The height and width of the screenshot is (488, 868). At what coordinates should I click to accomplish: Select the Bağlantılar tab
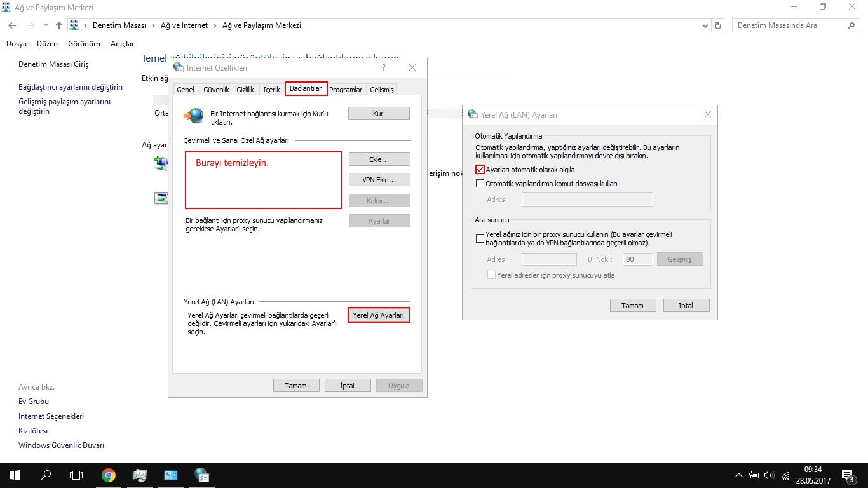(x=306, y=89)
